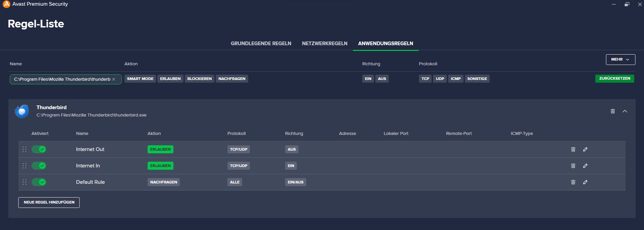Image resolution: width=644 pixels, height=230 pixels.
Task: Click the ICMP-Type column header
Action: (x=522, y=134)
